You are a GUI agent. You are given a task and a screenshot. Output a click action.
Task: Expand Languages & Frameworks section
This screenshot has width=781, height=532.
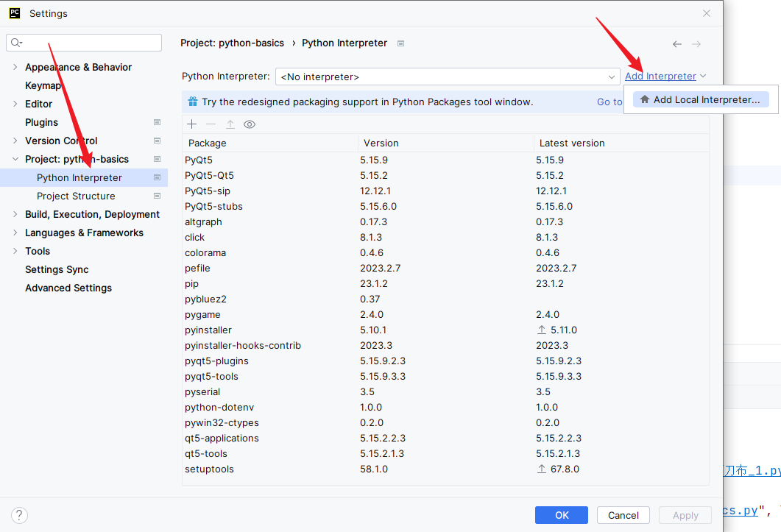[15, 233]
